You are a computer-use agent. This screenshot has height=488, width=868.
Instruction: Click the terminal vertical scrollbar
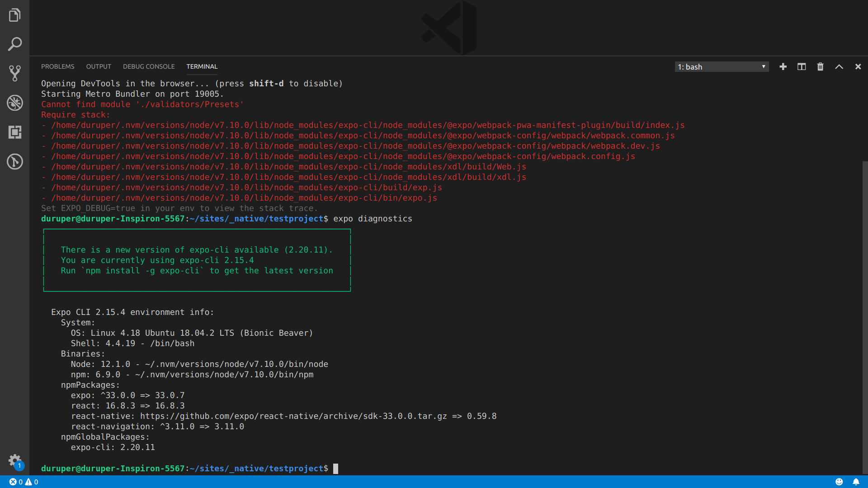[865, 316]
